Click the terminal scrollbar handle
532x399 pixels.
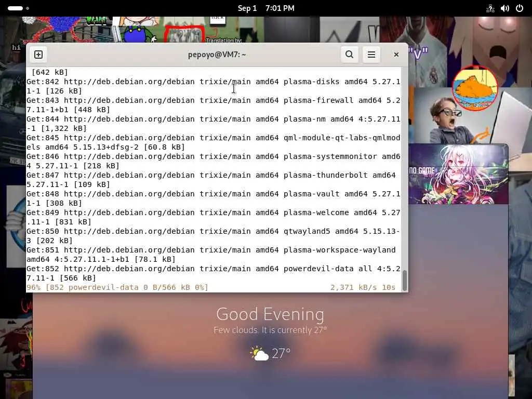tap(404, 280)
